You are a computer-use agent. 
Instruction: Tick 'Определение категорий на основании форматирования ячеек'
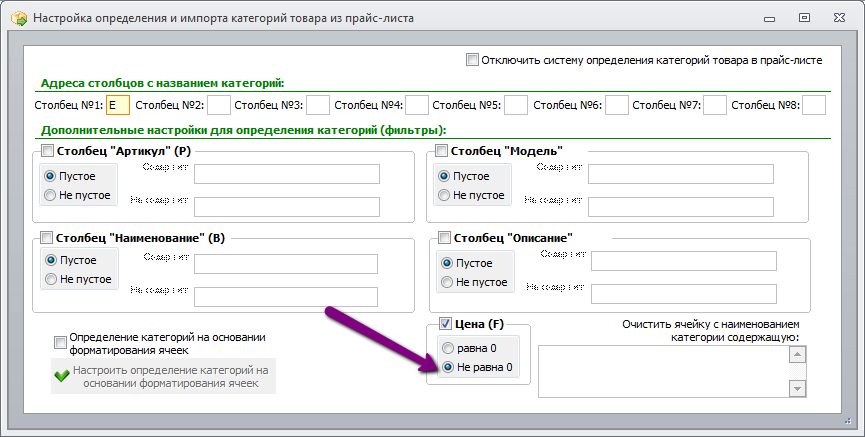click(x=60, y=343)
